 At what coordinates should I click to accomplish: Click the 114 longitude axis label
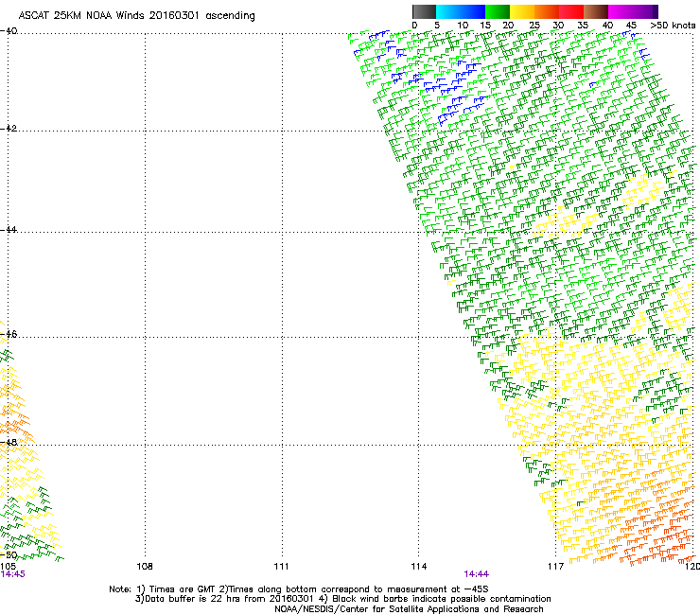[418, 567]
